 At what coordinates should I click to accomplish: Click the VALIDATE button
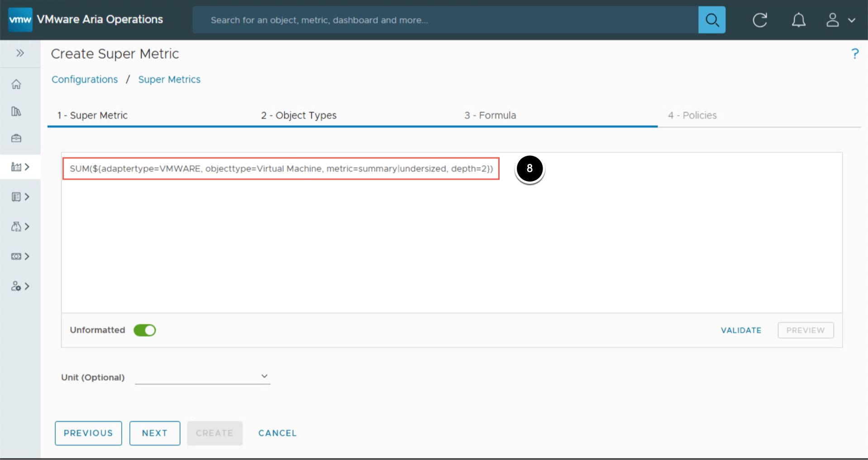coord(741,331)
